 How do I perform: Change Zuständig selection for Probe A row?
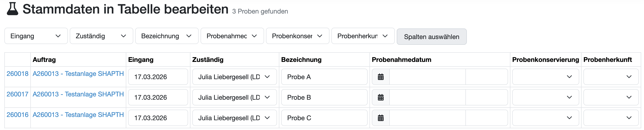(234, 77)
